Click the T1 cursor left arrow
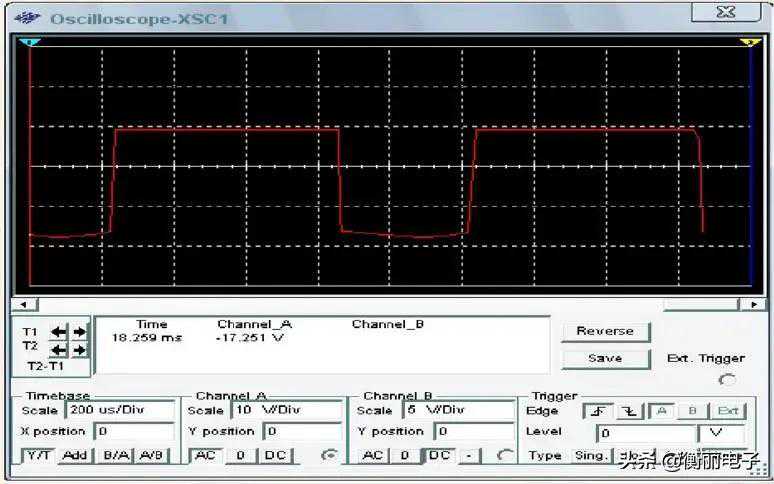 (59, 331)
